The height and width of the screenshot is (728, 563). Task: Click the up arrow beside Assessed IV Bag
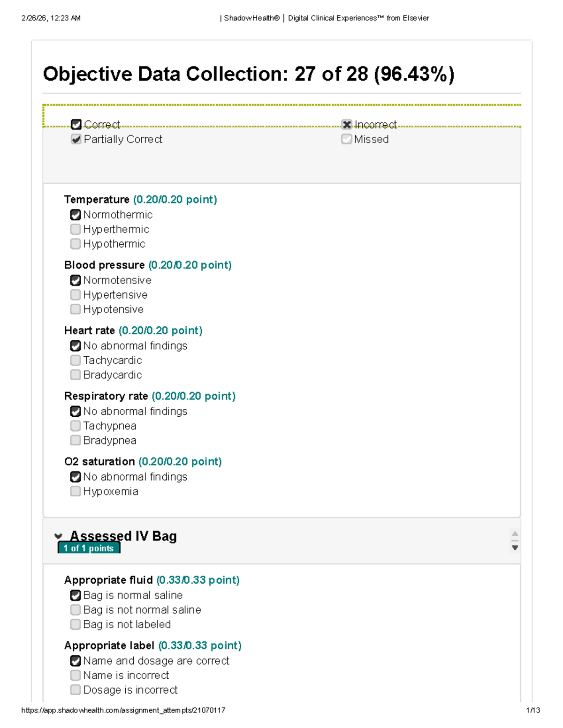point(515,534)
